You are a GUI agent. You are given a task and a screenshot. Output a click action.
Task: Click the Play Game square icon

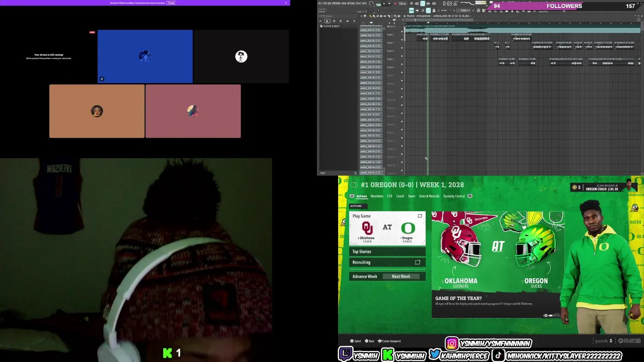(x=420, y=216)
